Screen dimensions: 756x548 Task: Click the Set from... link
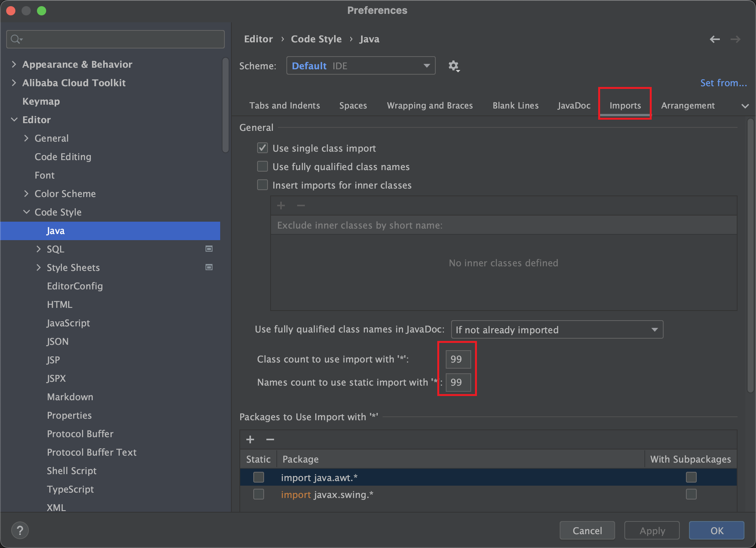(723, 83)
